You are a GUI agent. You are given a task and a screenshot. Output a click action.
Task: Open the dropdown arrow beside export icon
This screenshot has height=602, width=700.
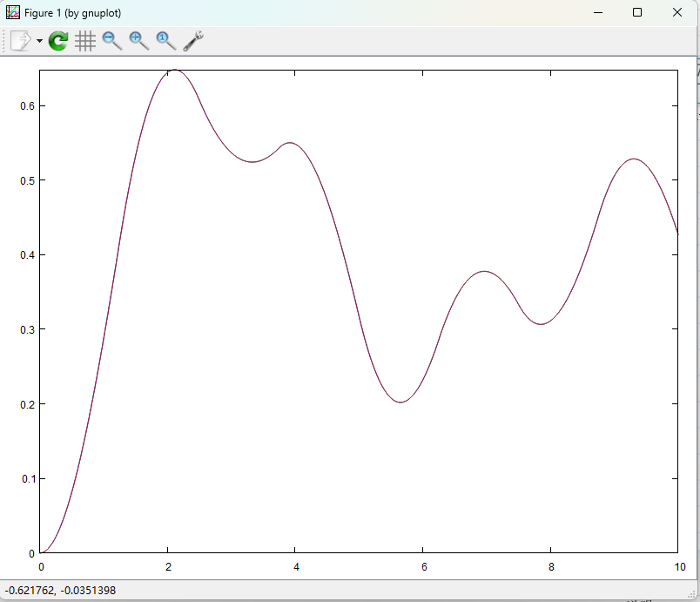coord(39,41)
